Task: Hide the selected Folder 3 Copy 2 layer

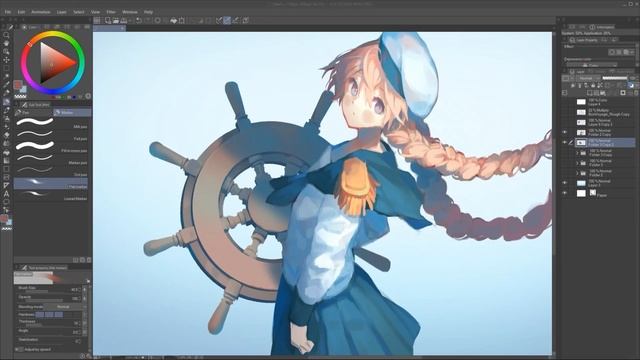Action: 565,142
